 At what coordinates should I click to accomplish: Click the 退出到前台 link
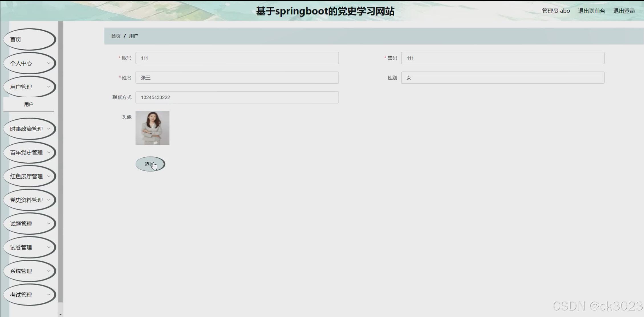tap(591, 11)
